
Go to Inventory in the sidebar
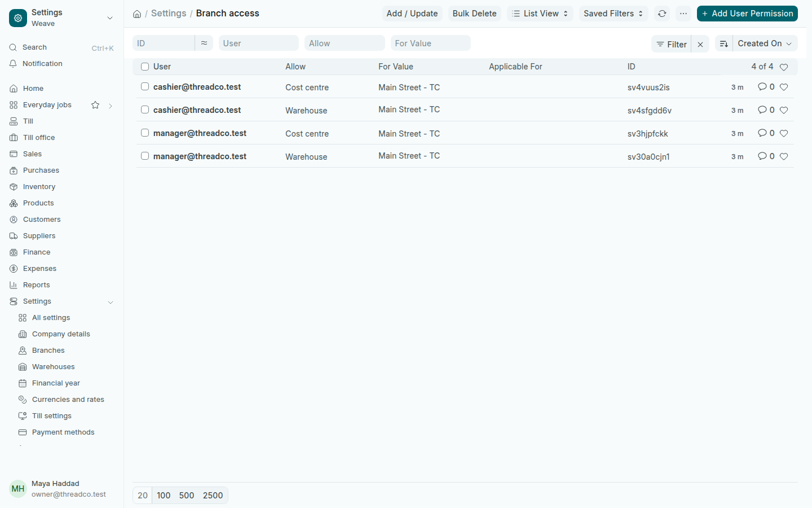(x=39, y=187)
